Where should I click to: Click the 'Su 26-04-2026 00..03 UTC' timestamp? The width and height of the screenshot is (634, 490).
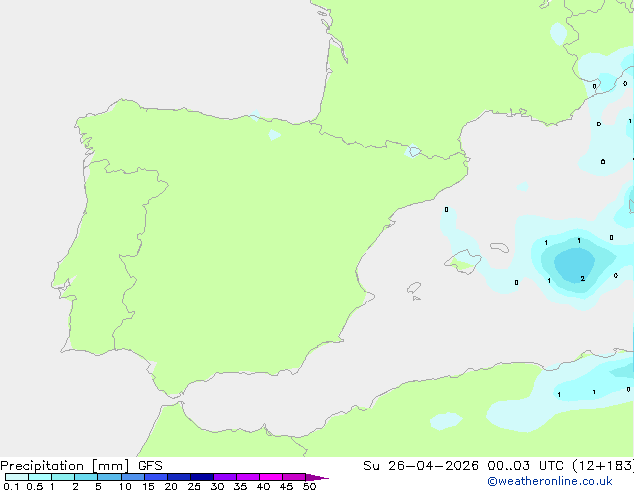coord(463,466)
